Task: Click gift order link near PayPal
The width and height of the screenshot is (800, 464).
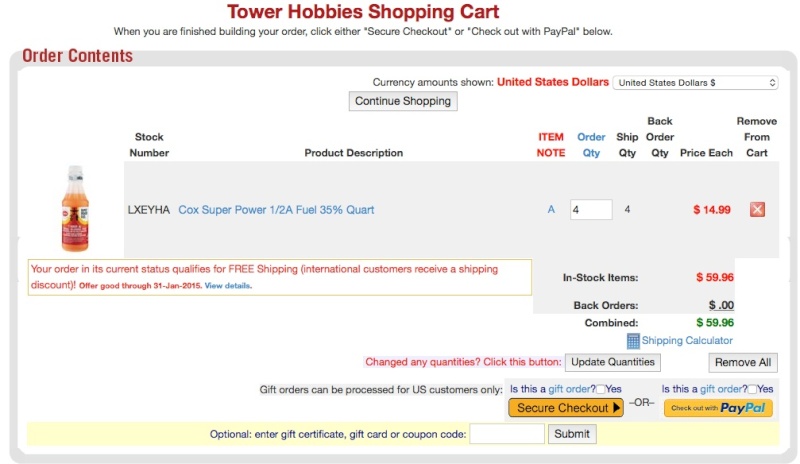Action: click(721, 389)
